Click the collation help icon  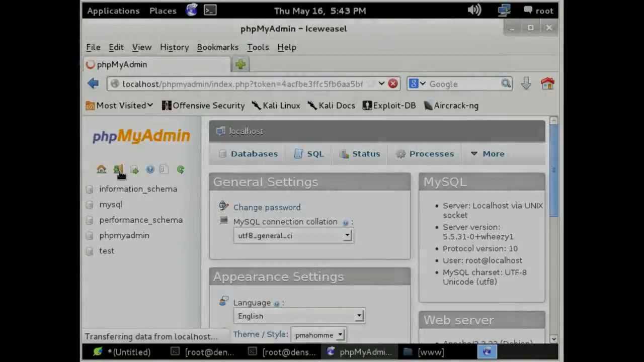[x=346, y=222]
